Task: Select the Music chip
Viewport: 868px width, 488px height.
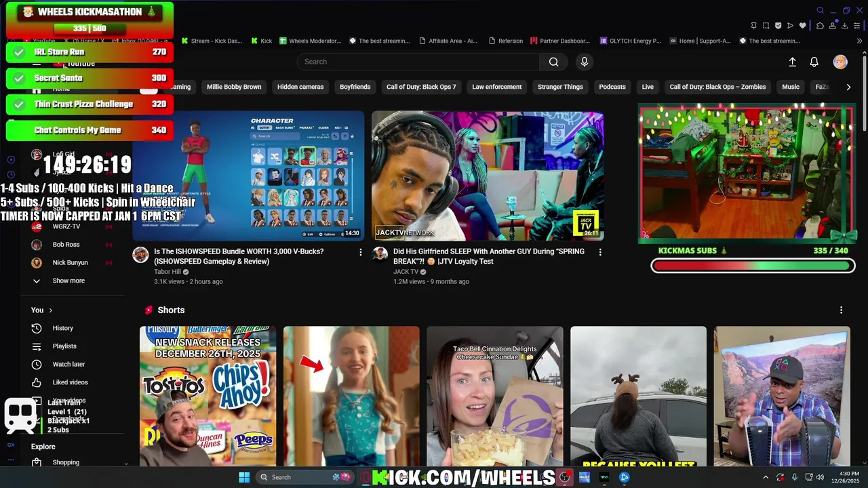Action: (x=791, y=87)
